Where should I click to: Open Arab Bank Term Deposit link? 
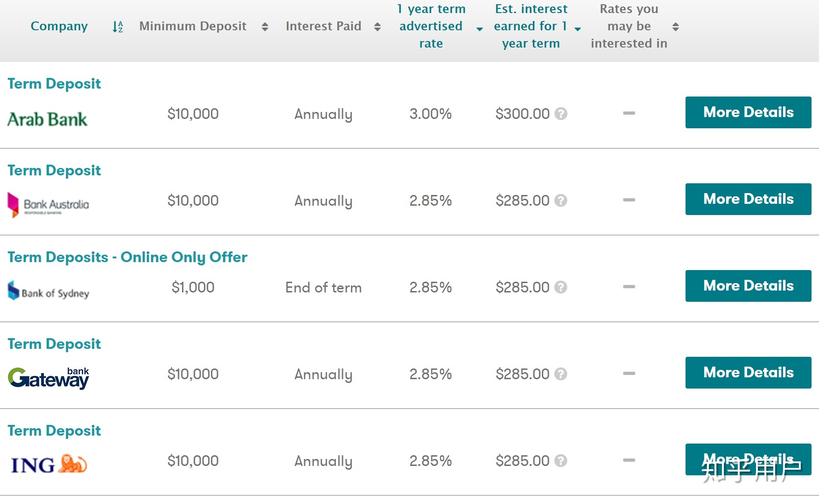pyautogui.click(x=54, y=84)
